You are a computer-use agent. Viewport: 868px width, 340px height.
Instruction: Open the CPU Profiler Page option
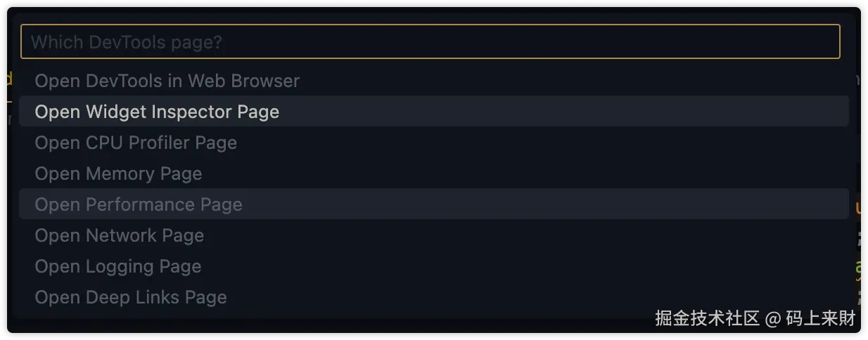(136, 143)
